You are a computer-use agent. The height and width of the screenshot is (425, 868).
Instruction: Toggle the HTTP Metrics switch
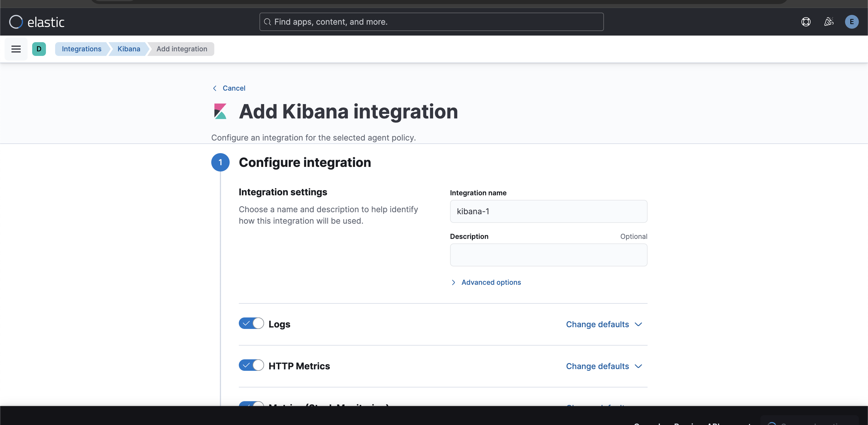(251, 365)
